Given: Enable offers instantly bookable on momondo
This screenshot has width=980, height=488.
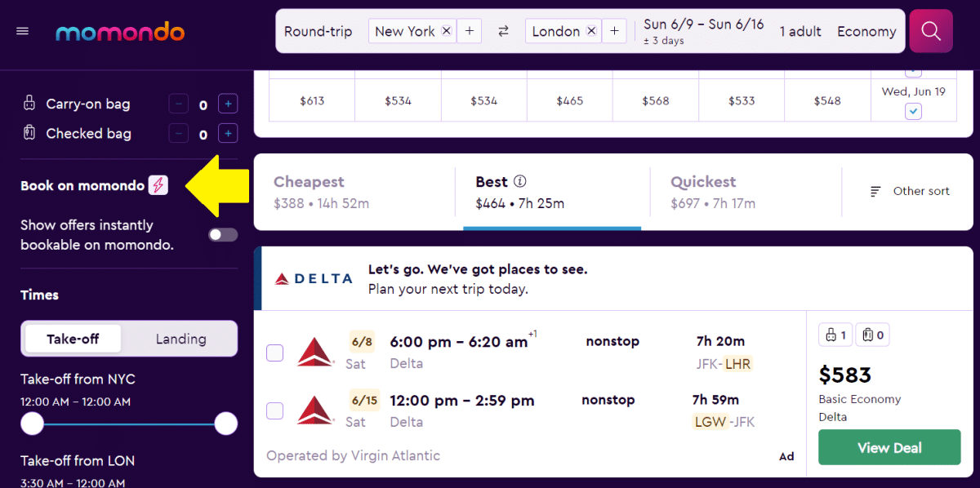Looking at the screenshot, I should pos(221,234).
